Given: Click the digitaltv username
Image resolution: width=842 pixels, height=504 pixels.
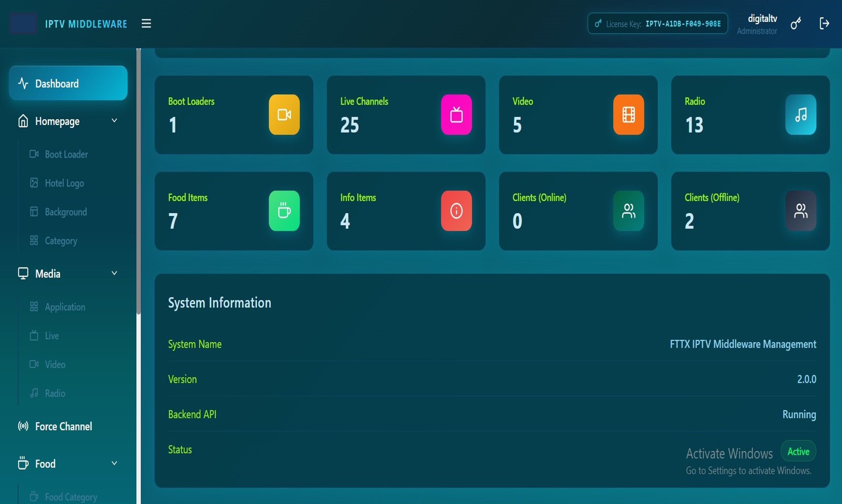Looking at the screenshot, I should coord(762,18).
